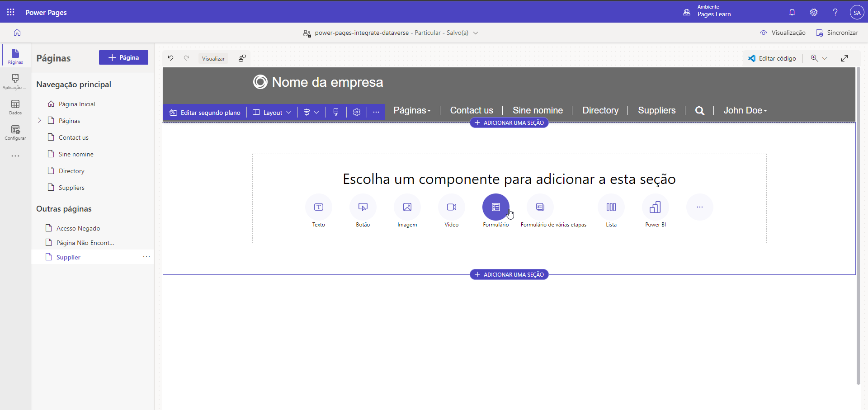Open the section alignment dropdown
868x410 pixels.
311,112
